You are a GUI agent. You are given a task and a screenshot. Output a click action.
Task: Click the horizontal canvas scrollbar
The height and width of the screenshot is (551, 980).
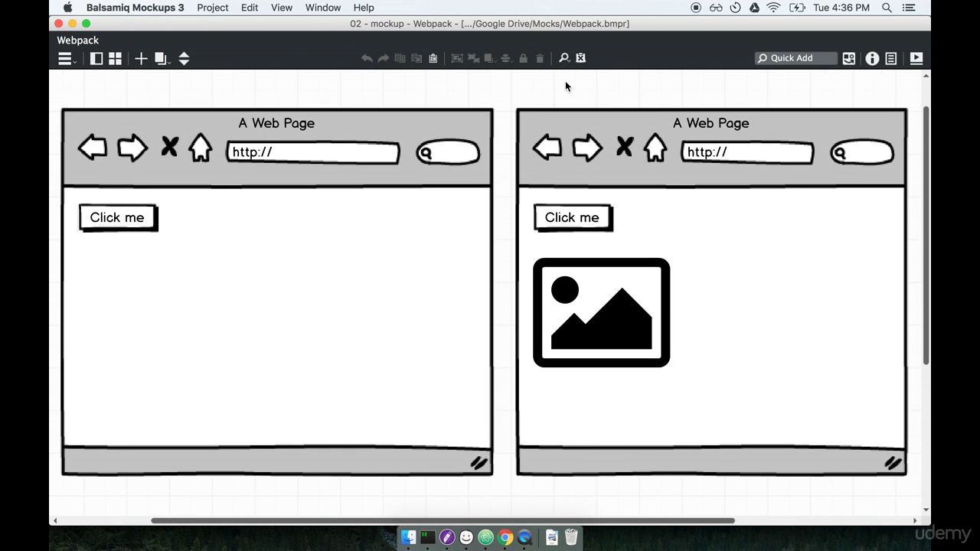click(x=443, y=521)
